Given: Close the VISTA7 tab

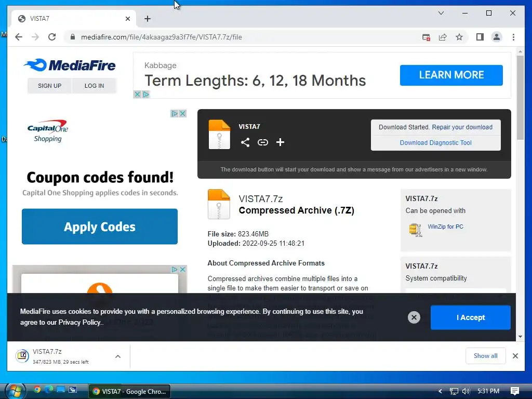Looking at the screenshot, I should (128, 19).
